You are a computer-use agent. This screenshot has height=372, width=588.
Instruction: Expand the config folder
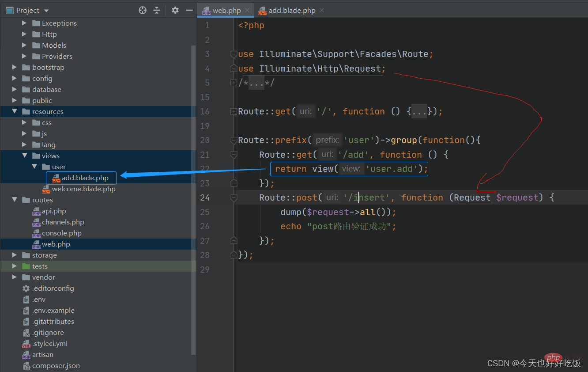point(15,78)
